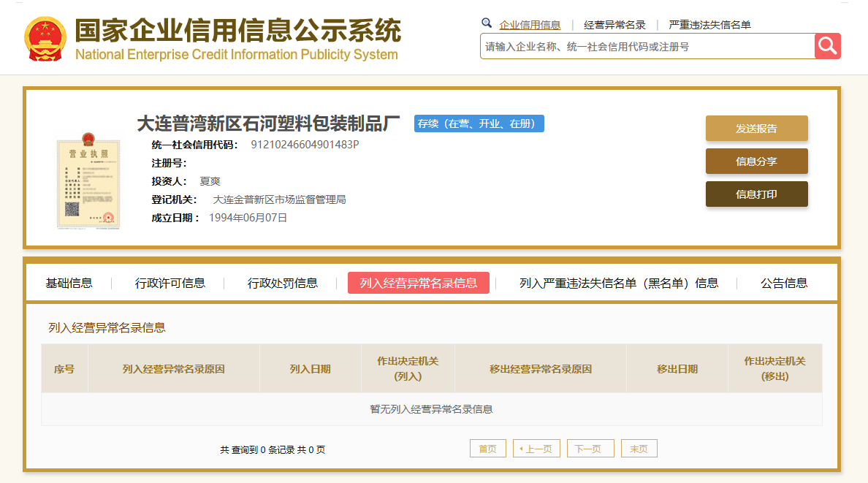Click the establishment date 1994年06月07日

(248, 218)
